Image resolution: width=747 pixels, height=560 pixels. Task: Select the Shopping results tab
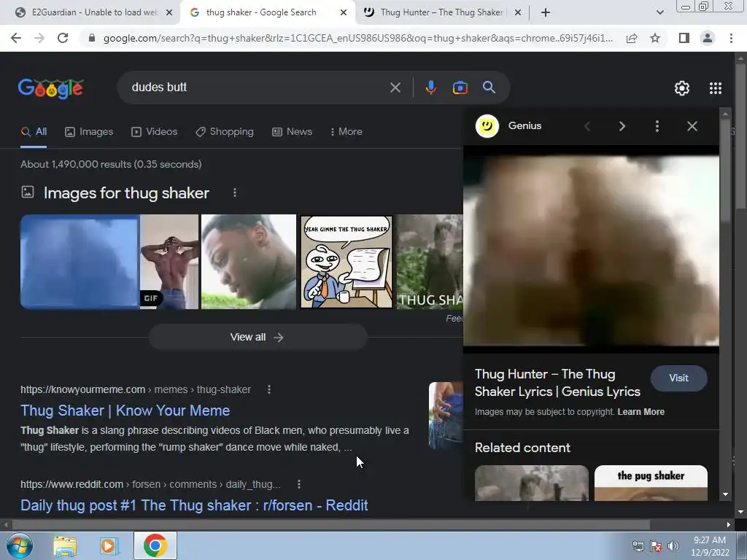[225, 132]
